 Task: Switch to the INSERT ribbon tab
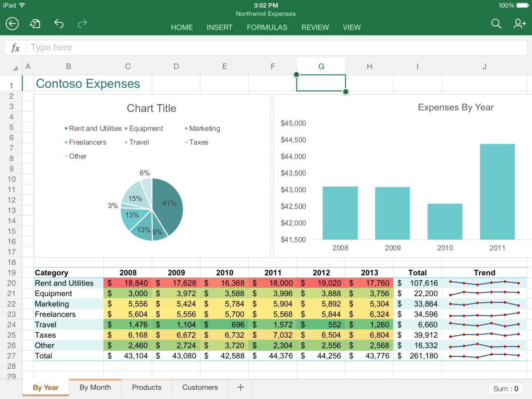click(x=219, y=27)
